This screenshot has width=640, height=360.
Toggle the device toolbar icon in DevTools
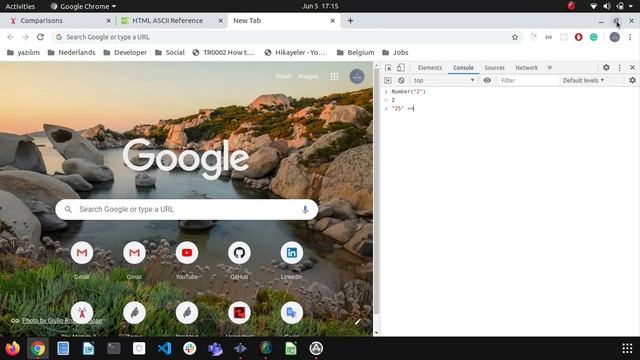[x=400, y=68]
